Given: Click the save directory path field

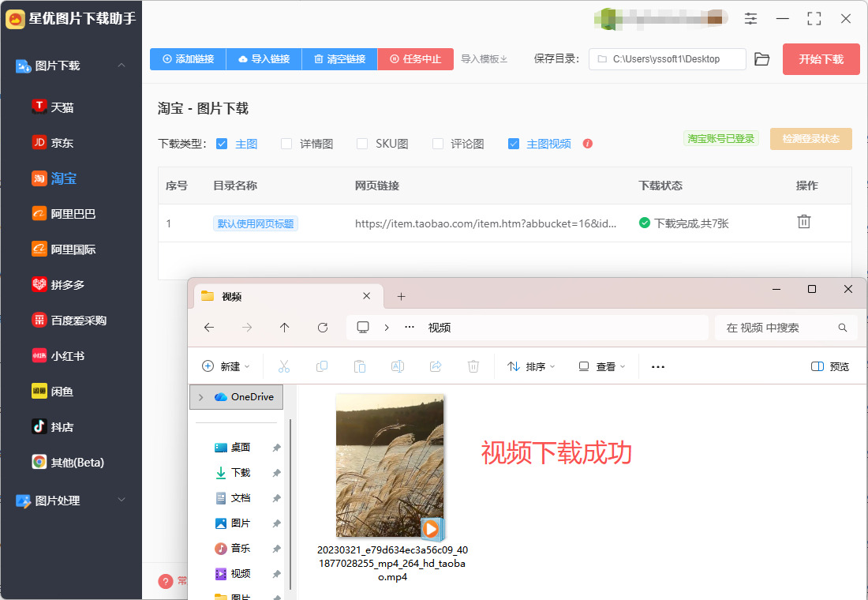Looking at the screenshot, I should pyautogui.click(x=667, y=59).
